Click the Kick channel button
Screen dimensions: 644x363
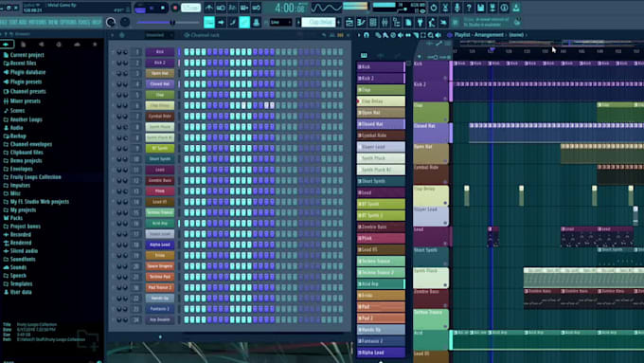(160, 52)
